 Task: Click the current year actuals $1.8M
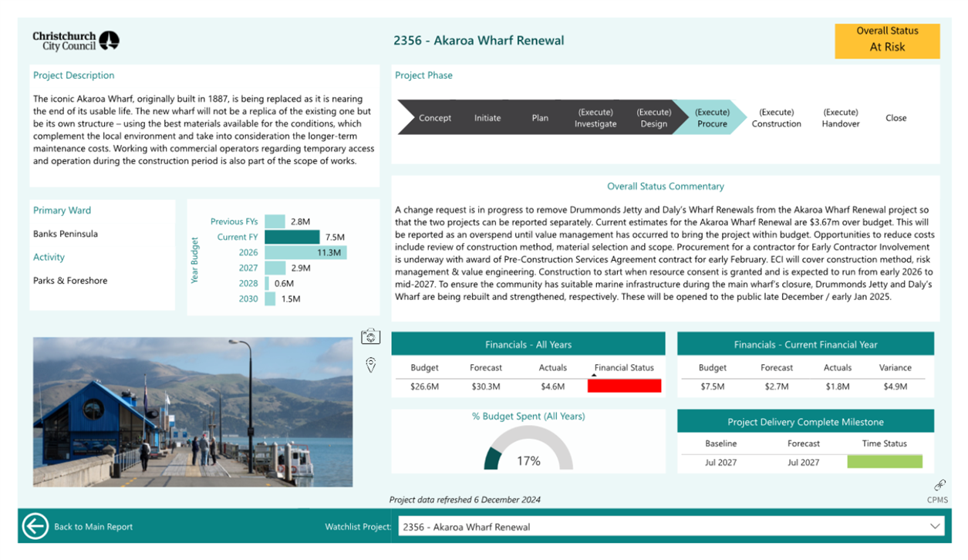[x=837, y=386]
